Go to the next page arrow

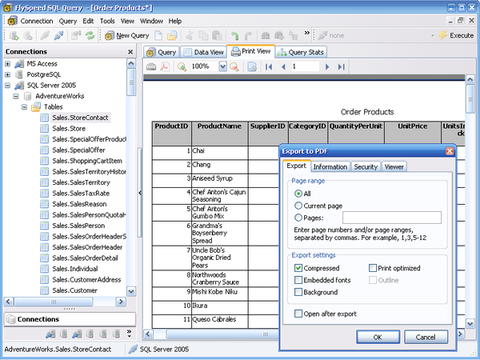coord(327,67)
